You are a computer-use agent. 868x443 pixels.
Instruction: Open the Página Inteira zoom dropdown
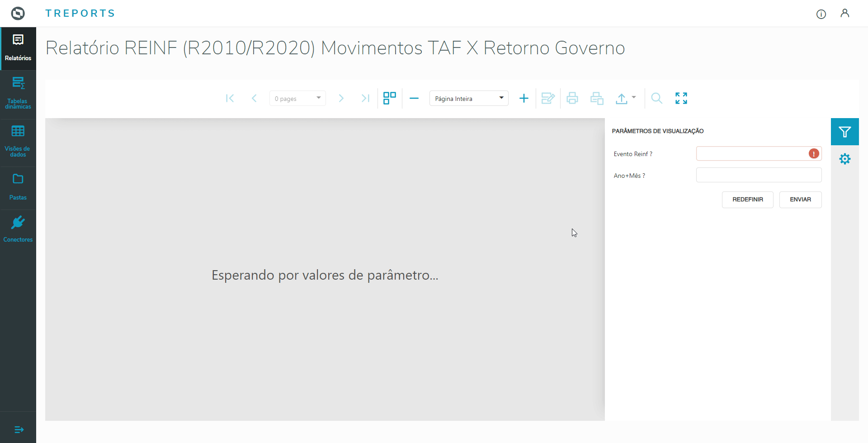tap(468, 98)
